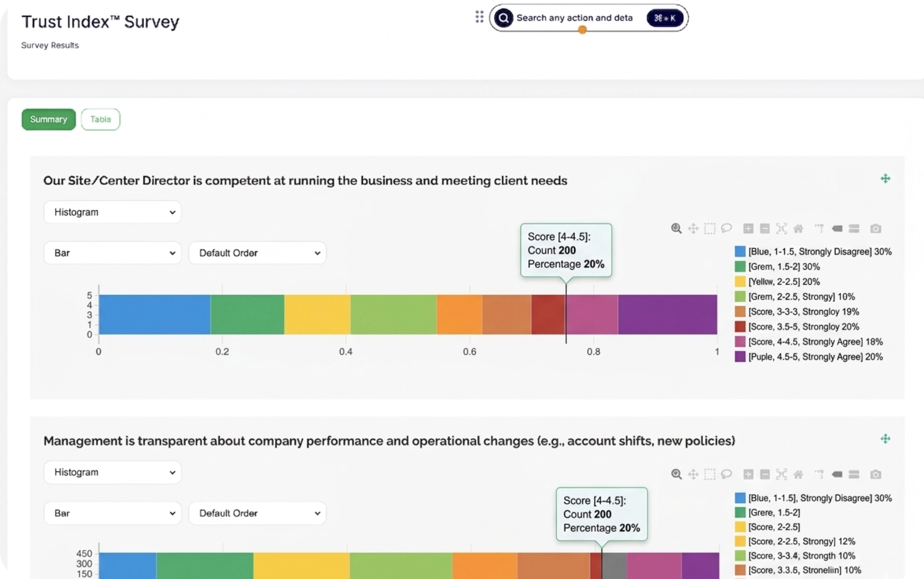Choose box select tool on Director chart
This screenshot has height=579, width=924.
click(x=709, y=229)
